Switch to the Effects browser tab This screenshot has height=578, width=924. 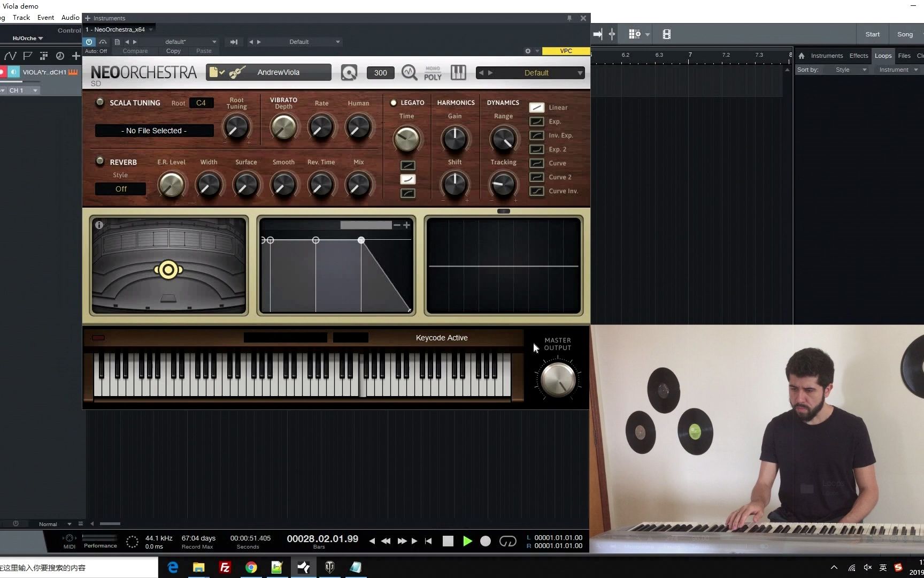coord(859,56)
